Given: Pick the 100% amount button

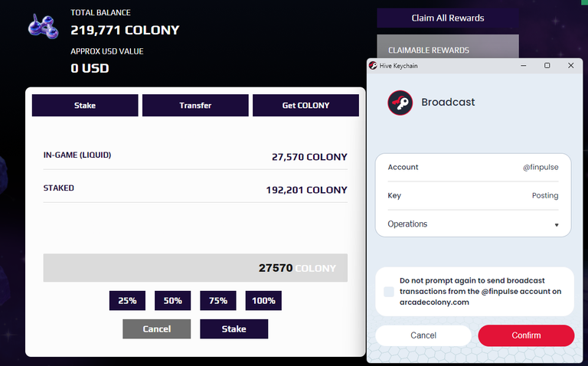Looking at the screenshot, I should pos(263,301).
